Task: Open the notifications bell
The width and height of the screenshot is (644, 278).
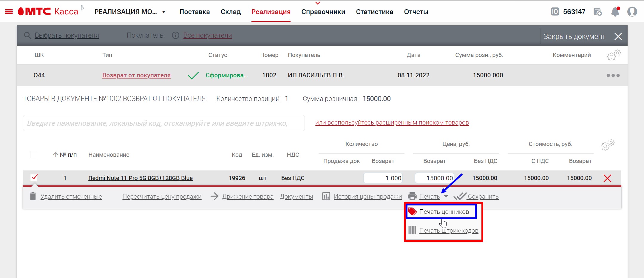Action: click(x=615, y=12)
